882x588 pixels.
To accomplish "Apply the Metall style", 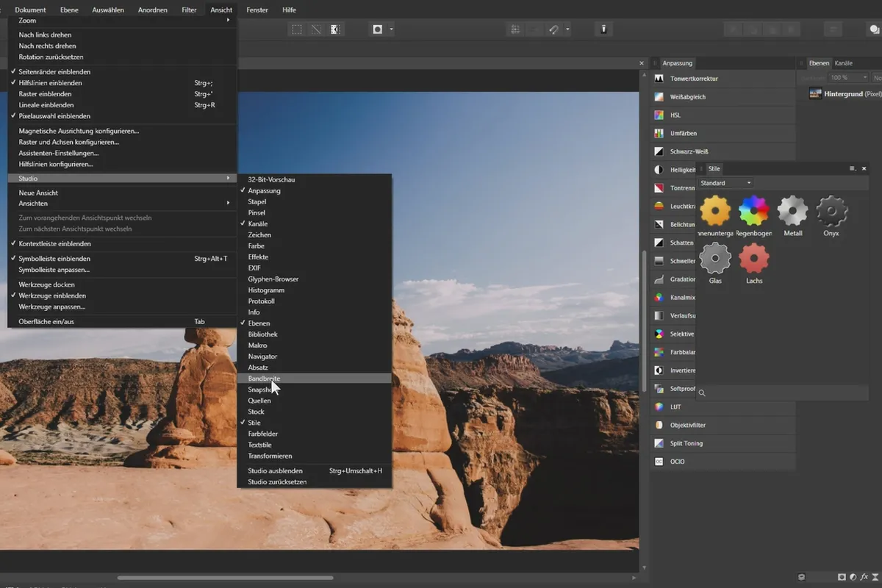I will tap(792, 211).
